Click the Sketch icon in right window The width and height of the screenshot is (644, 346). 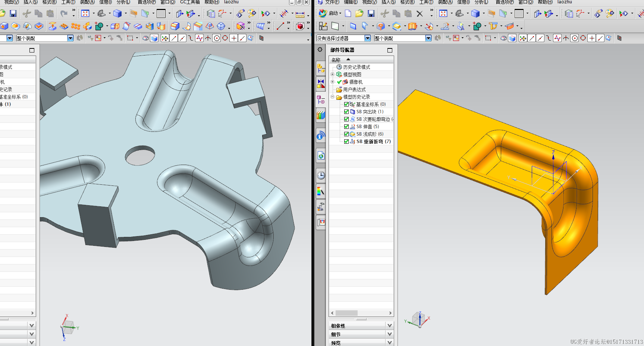coord(323,26)
